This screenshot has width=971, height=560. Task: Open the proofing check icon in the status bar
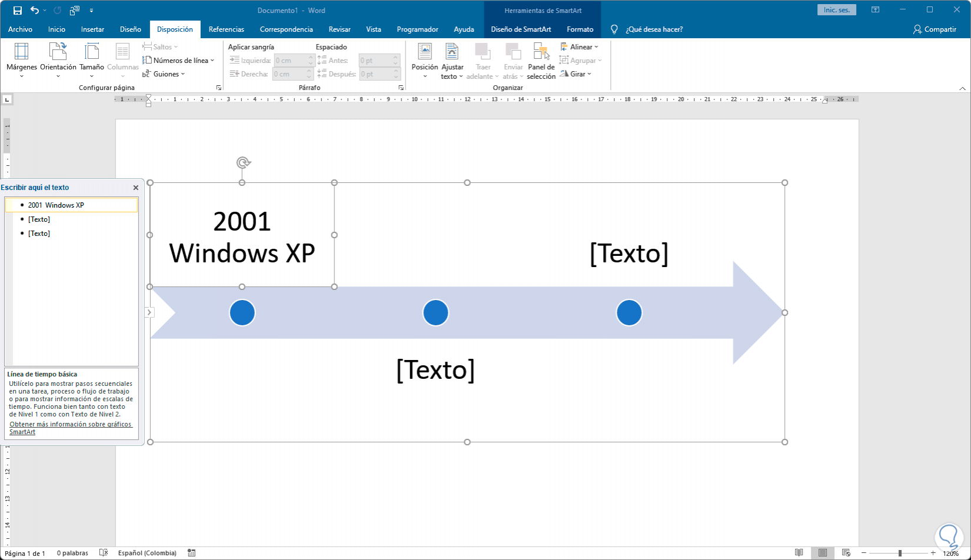104,553
